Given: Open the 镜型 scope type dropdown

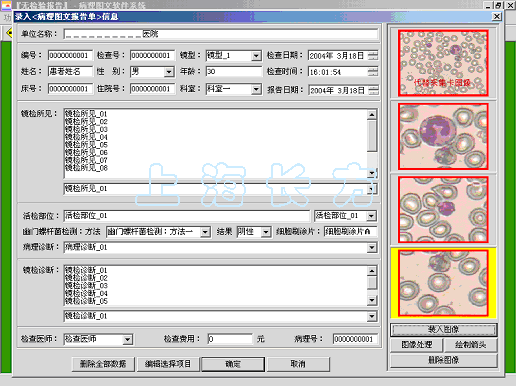Looking at the screenshot, I should 256,56.
